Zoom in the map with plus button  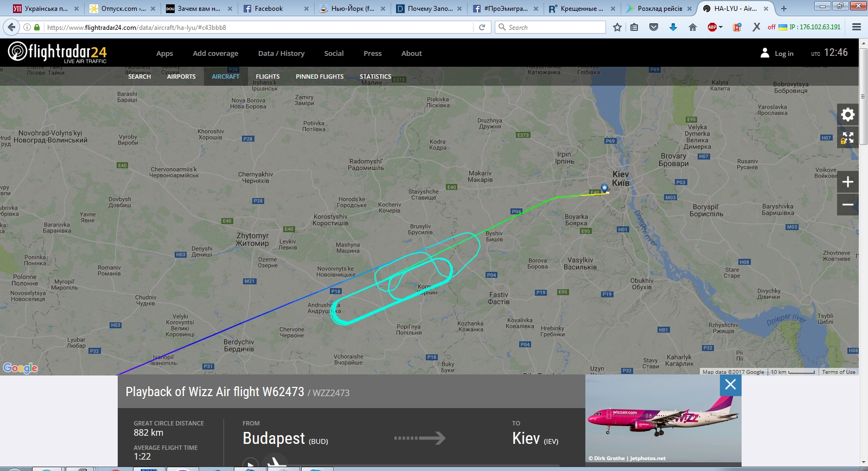pyautogui.click(x=848, y=182)
